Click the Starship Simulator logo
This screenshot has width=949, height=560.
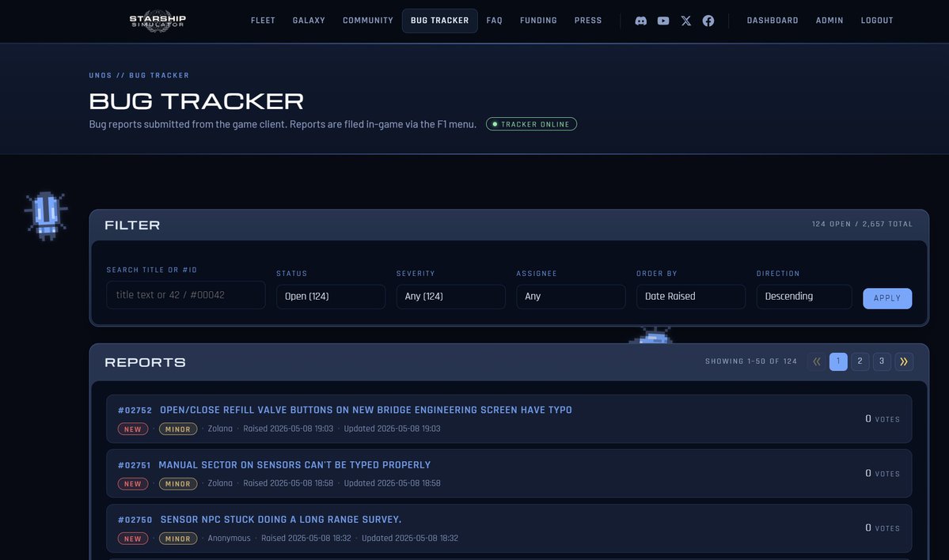click(x=158, y=21)
